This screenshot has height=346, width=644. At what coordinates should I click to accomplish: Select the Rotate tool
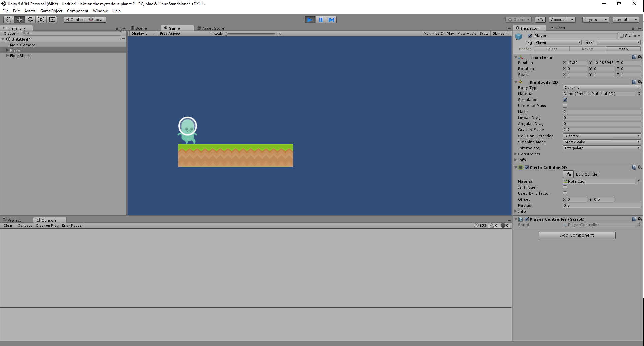coord(30,20)
